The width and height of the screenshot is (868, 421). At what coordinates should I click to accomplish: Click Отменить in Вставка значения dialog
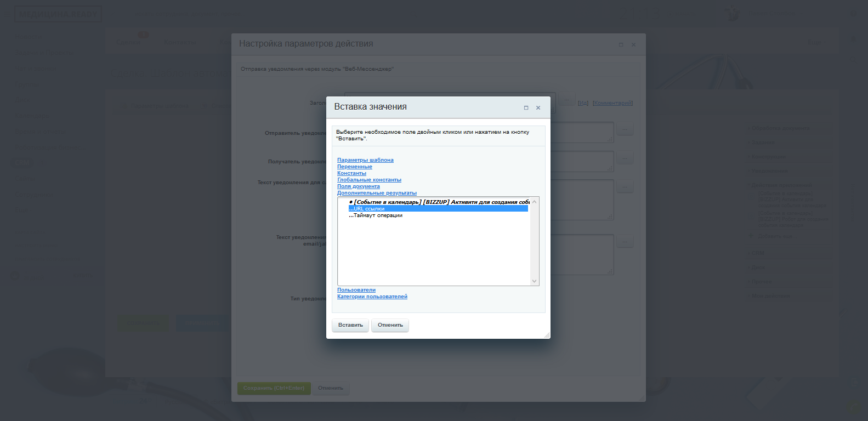(390, 325)
